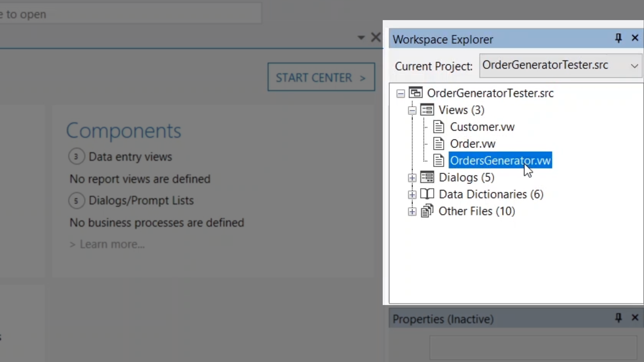Pin the Properties (Inactive) panel
The height and width of the screenshot is (362, 644).
point(618,317)
